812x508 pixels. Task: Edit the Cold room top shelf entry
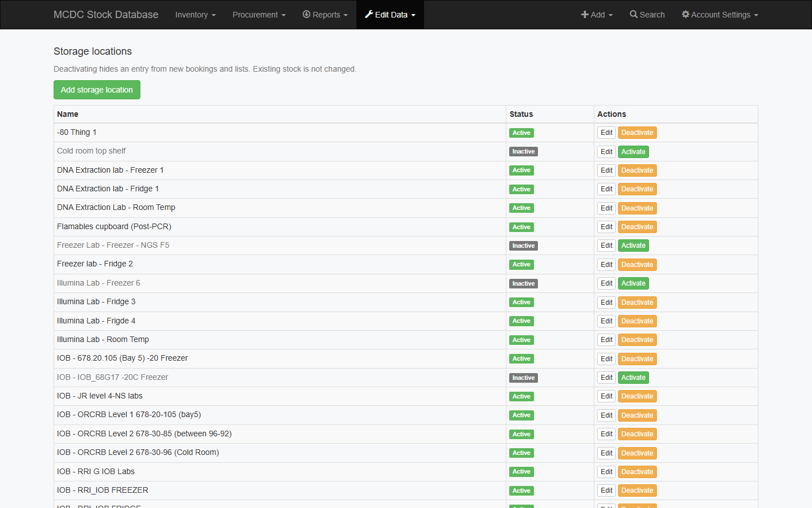pyautogui.click(x=606, y=152)
